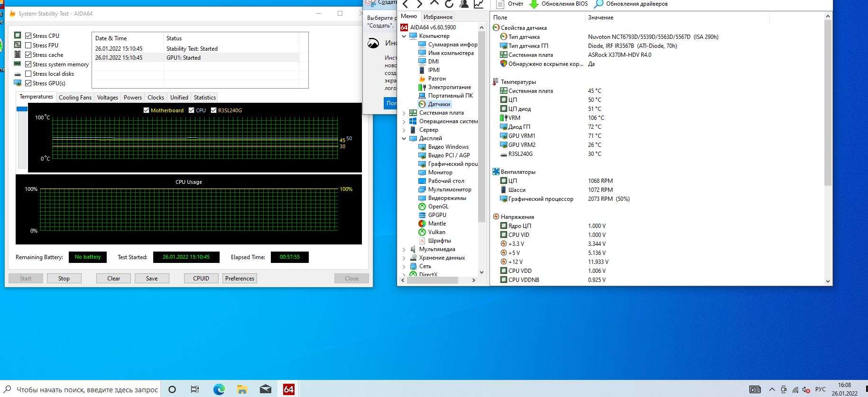The width and height of the screenshot is (868, 397).
Task: Collapse the Компьютер tree node
Action: point(404,36)
